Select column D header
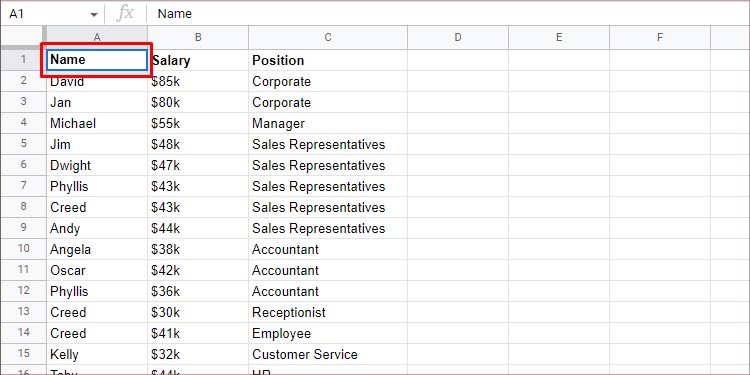This screenshot has height=375, width=750. [458, 37]
